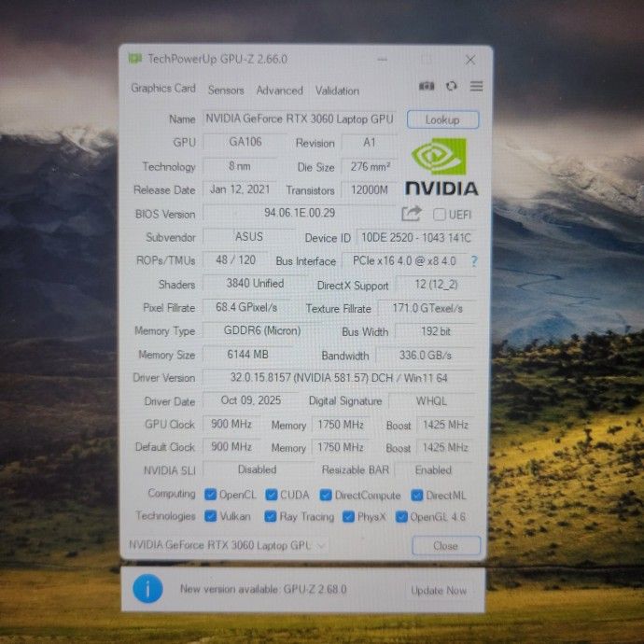
Task: Toggle the DirectCompute checkbox
Action: click(326, 496)
